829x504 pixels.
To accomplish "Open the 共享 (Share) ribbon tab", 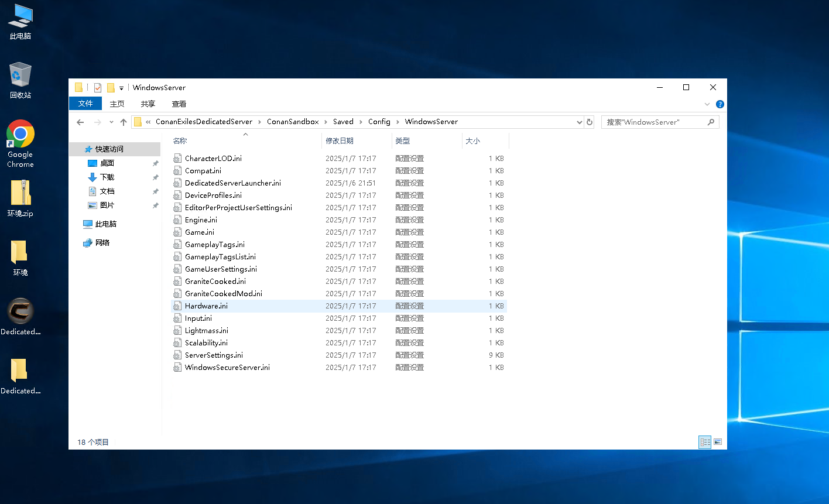I will pos(148,104).
